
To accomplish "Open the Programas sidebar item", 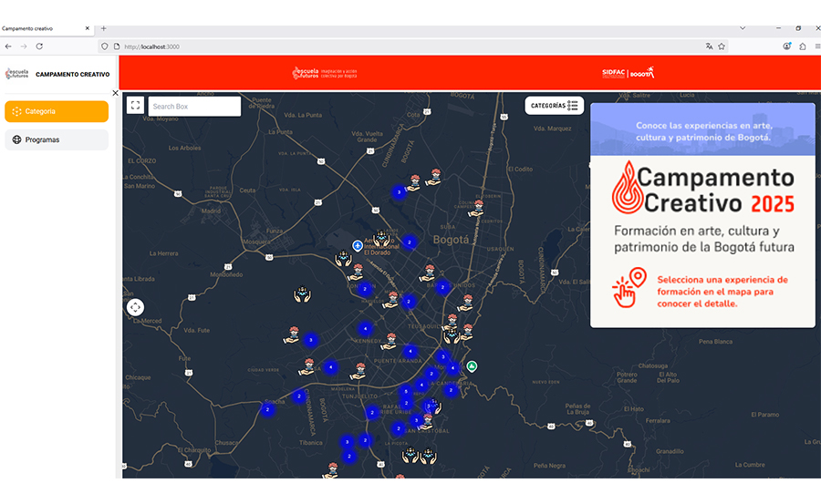I will click(57, 139).
